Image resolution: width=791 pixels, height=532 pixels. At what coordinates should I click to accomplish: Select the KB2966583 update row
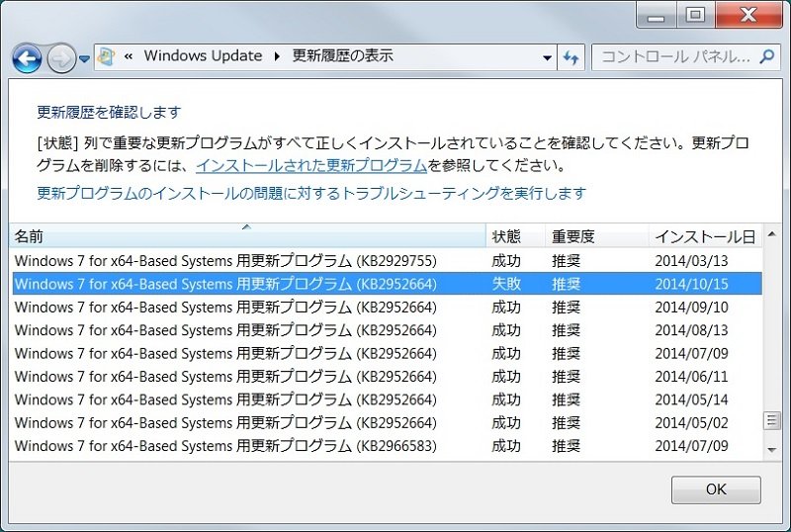click(x=387, y=446)
